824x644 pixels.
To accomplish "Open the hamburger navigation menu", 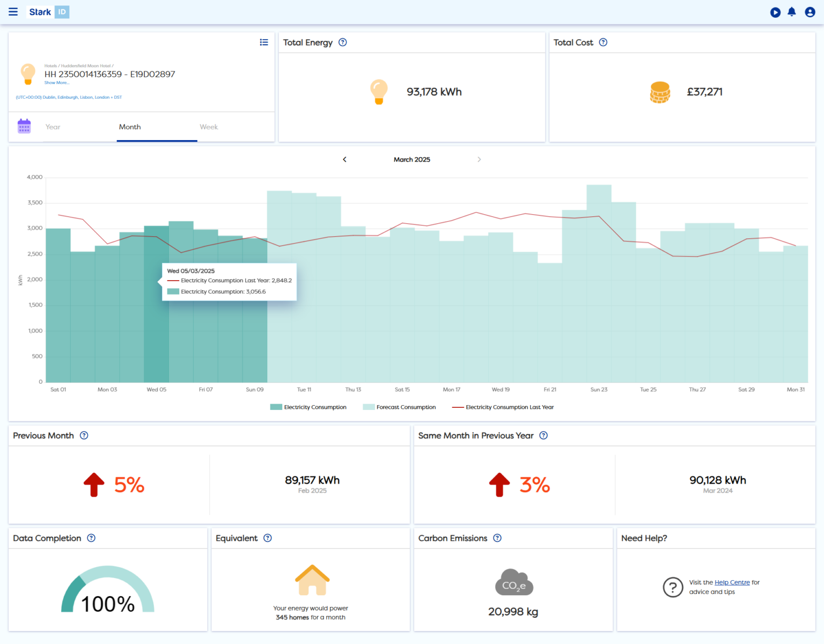I will pos(13,12).
